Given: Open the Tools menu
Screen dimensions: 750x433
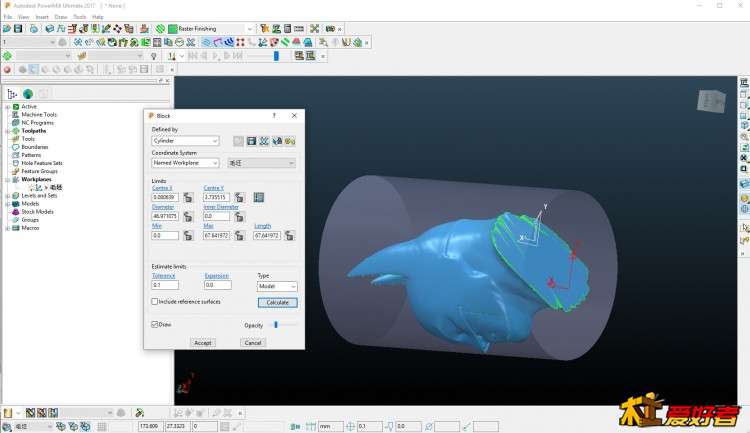Looking at the screenshot, I should (79, 17).
